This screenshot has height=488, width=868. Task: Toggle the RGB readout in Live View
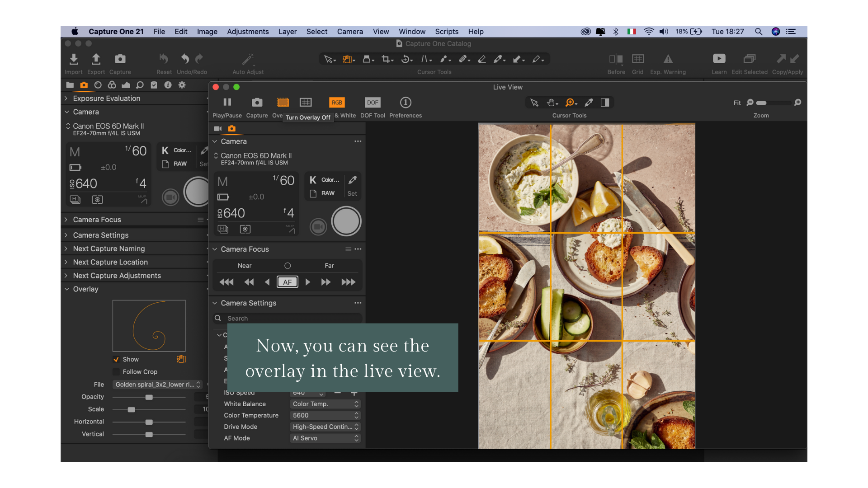[x=336, y=102]
